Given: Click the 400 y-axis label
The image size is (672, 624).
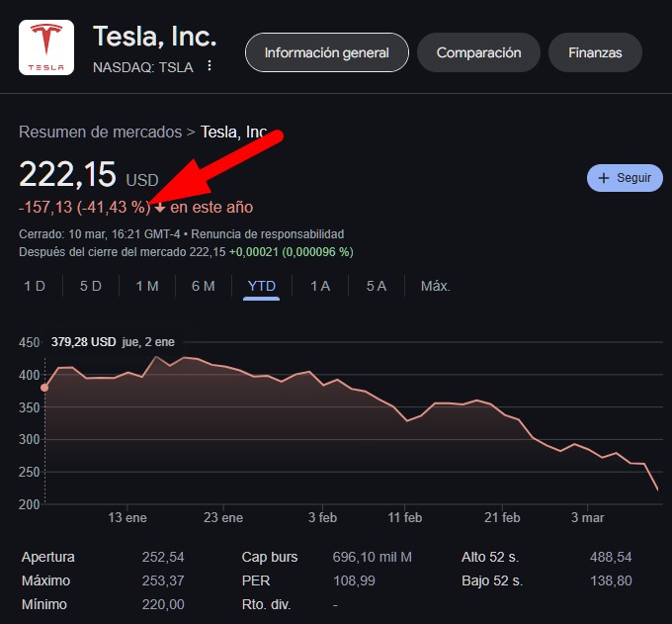Looking at the screenshot, I should 29,375.
